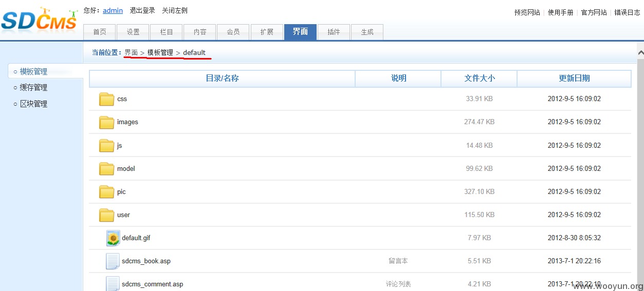Open the 官方网站 link
644x291 pixels.
(x=594, y=12)
